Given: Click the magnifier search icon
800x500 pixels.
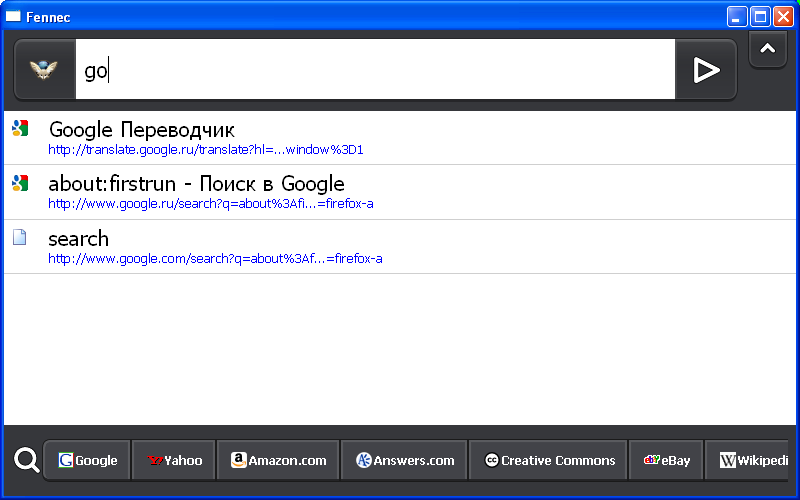Looking at the screenshot, I should (x=27, y=461).
